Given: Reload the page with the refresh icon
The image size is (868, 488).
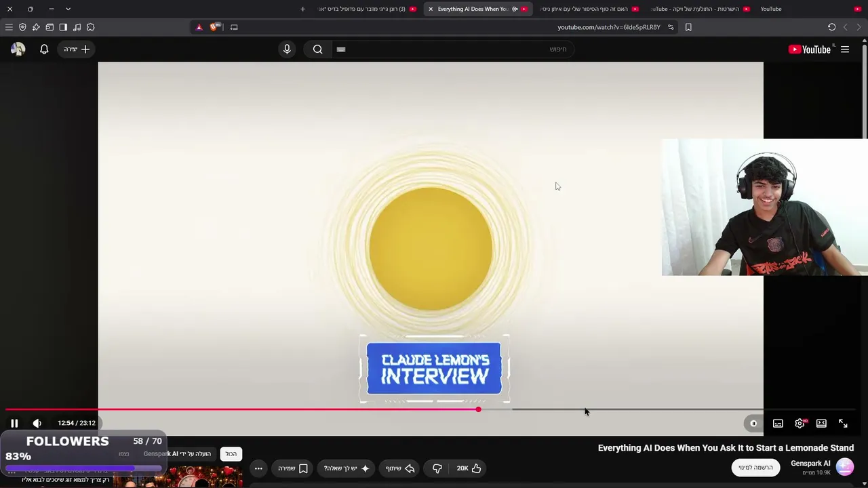Looking at the screenshot, I should coord(831,27).
